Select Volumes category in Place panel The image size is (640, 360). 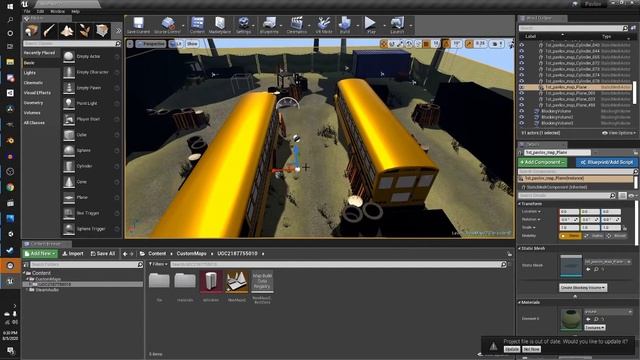coord(32,113)
